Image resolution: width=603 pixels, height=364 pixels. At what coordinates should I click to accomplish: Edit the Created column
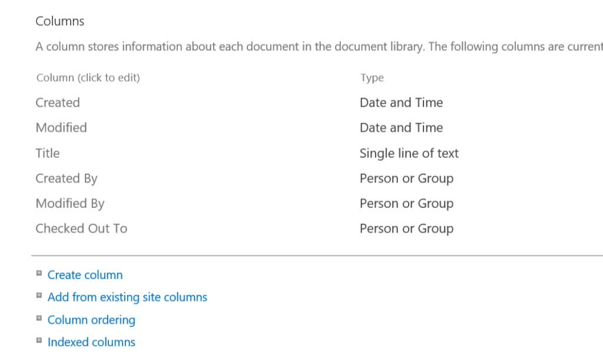(58, 102)
